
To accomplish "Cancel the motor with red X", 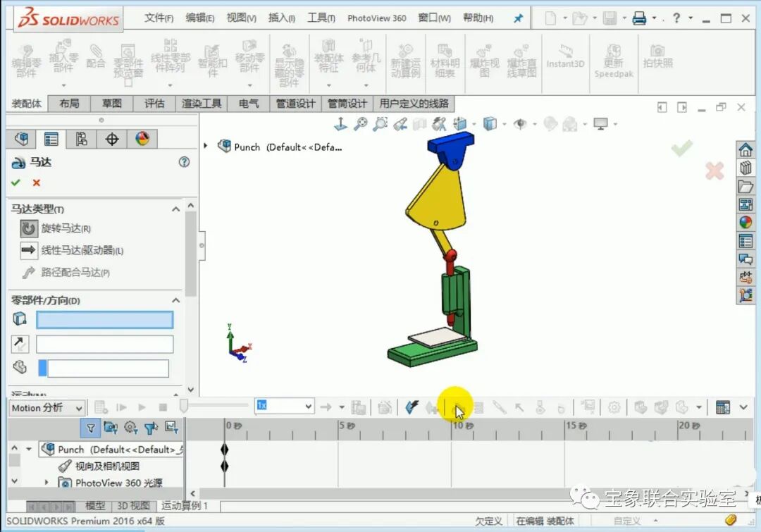I will tap(36, 183).
